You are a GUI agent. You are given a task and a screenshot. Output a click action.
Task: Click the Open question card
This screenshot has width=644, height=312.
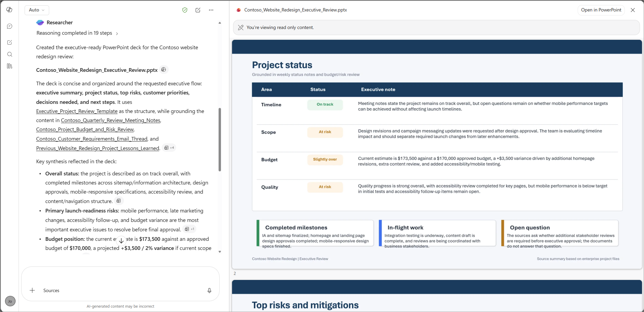tap(560, 233)
